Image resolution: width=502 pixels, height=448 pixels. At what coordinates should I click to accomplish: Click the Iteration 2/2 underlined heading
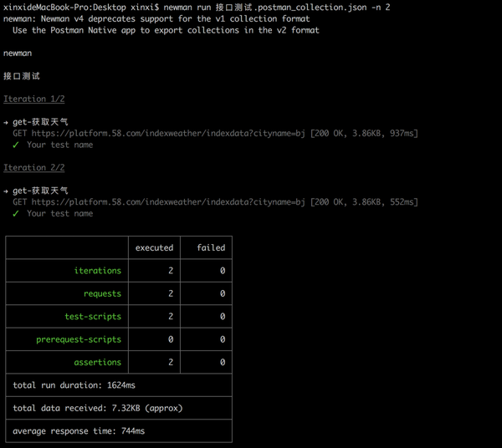coord(34,167)
